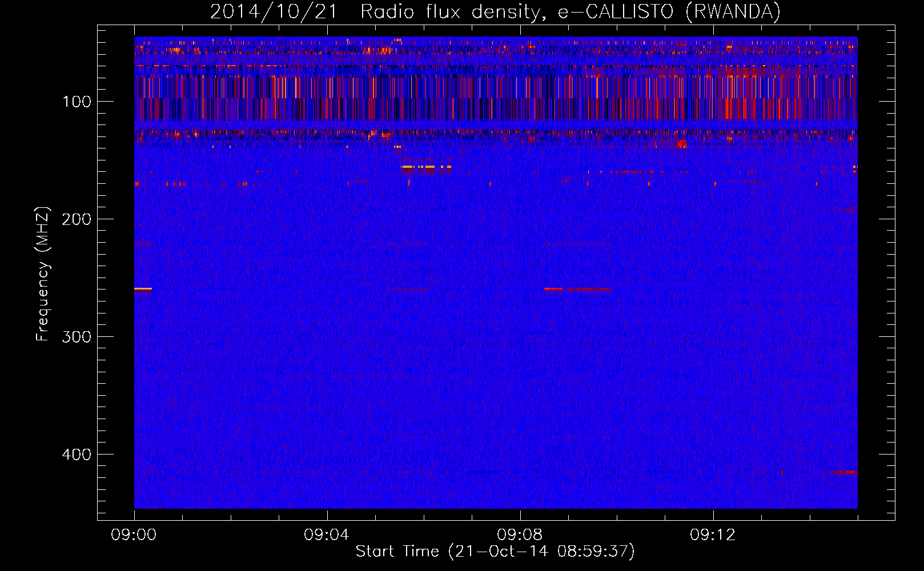Click the plot title mentioning e-CALLISTO (RWANDA)
This screenshot has width=924, height=571.
pyautogui.click(x=495, y=11)
